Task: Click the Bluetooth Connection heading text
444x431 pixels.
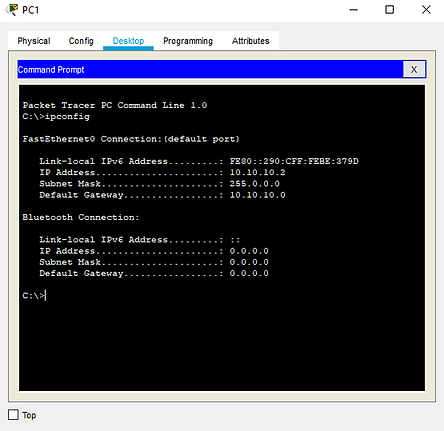Action: tap(81, 217)
